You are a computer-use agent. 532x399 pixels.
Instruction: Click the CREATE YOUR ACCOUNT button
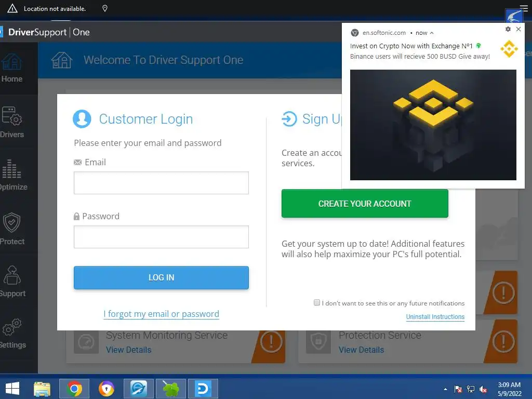pyautogui.click(x=365, y=204)
